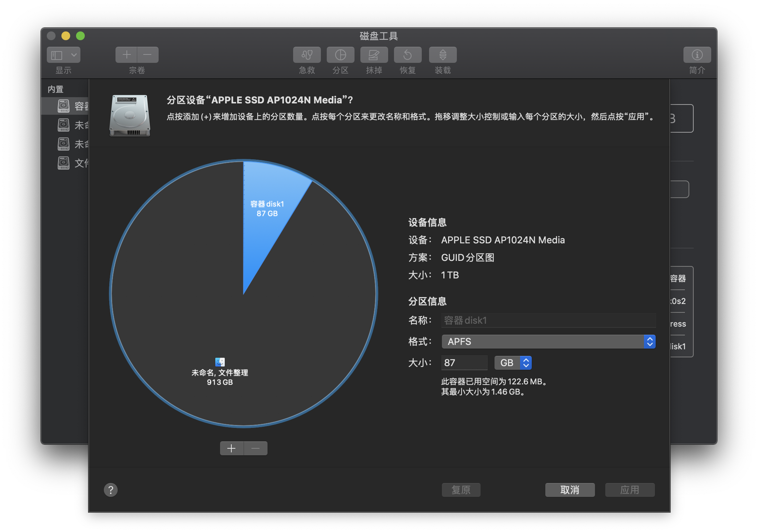Click the add volume plus toolbar button
This screenshot has height=532, width=758.
point(126,55)
